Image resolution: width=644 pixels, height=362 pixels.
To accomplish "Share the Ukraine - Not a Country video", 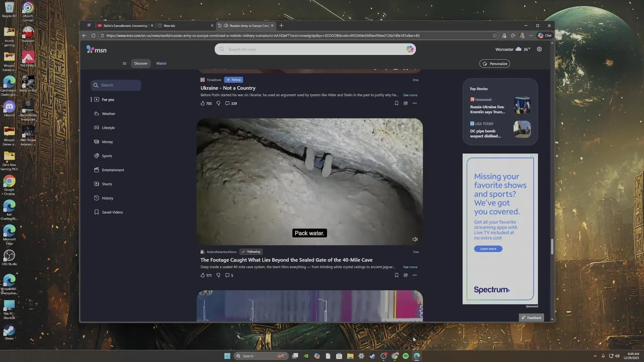I will click(x=406, y=103).
